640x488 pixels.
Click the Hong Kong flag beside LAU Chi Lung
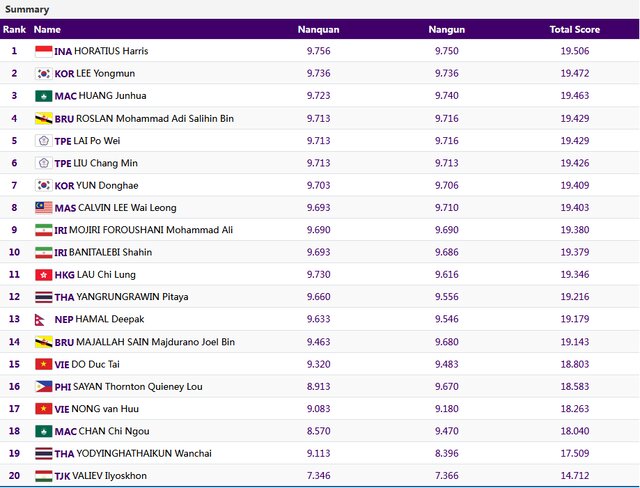[43, 275]
